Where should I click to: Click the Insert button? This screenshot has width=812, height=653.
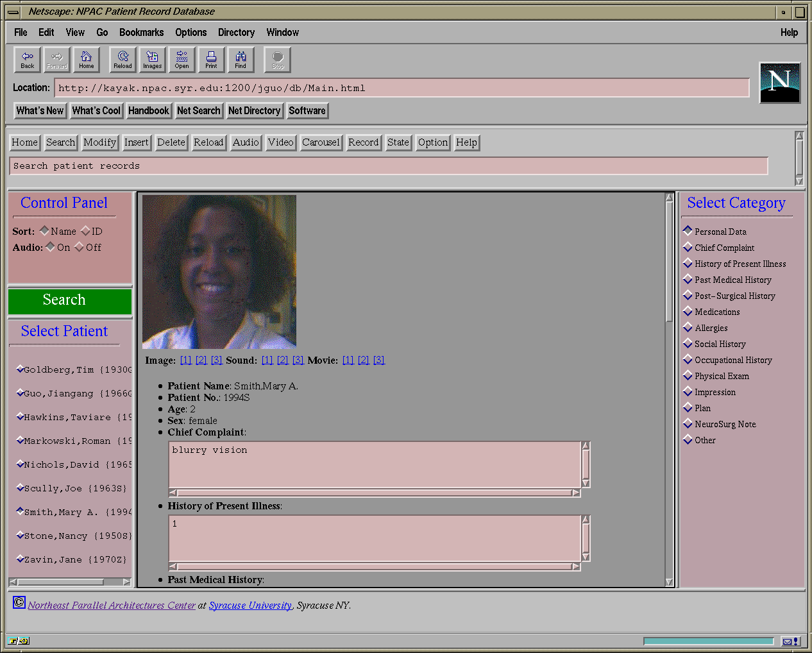[136, 142]
